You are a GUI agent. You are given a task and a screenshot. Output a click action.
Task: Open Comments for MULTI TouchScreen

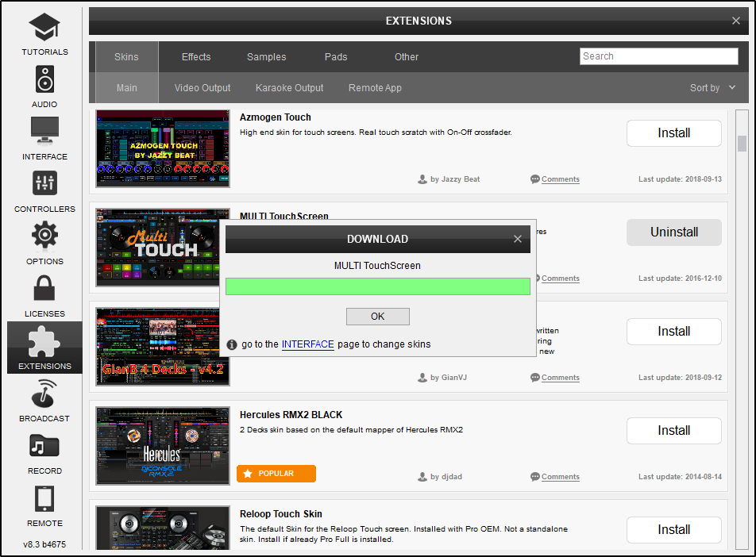pos(561,278)
